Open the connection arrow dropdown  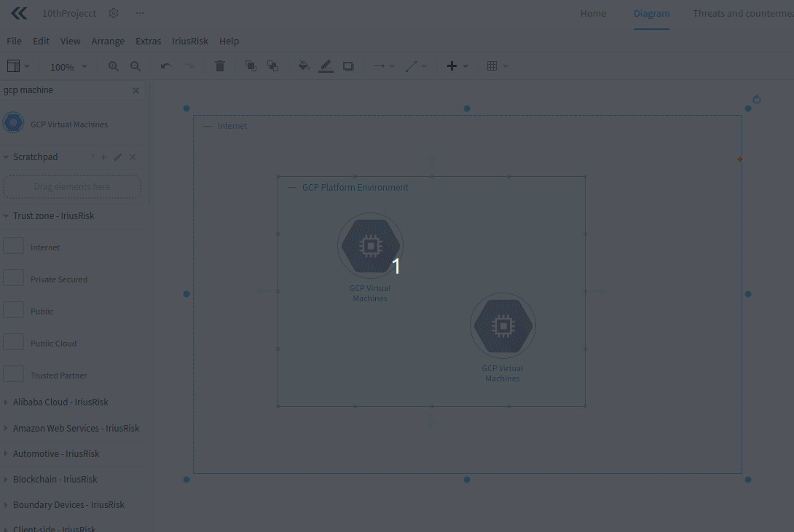[x=391, y=66]
